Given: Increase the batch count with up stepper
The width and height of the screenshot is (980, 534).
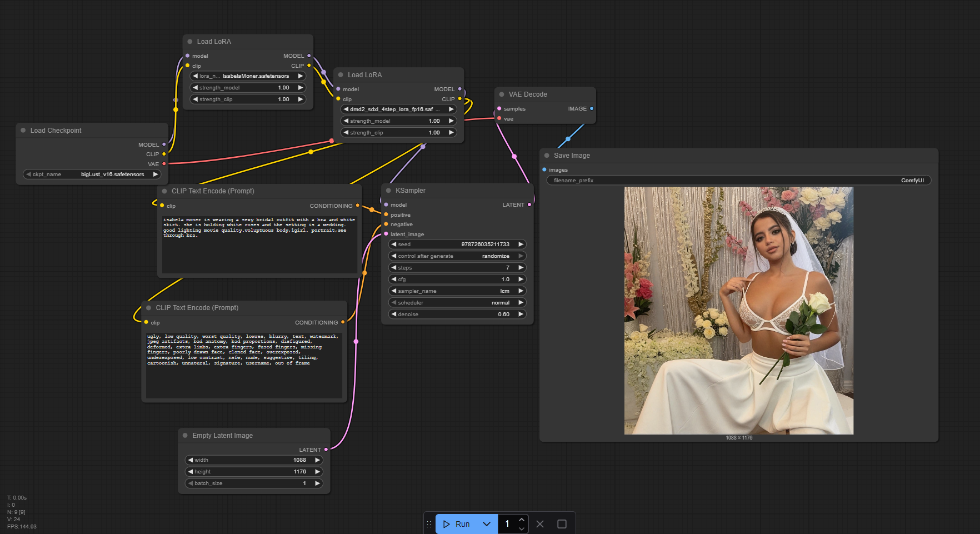Looking at the screenshot, I should (x=521, y=520).
